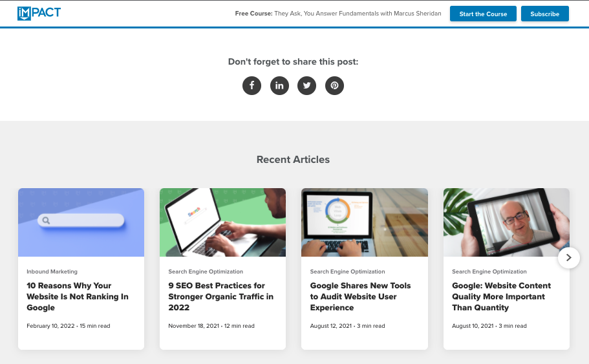Image resolution: width=589 pixels, height=364 pixels.
Task: Click the IMPACT logo
Action: (x=39, y=13)
